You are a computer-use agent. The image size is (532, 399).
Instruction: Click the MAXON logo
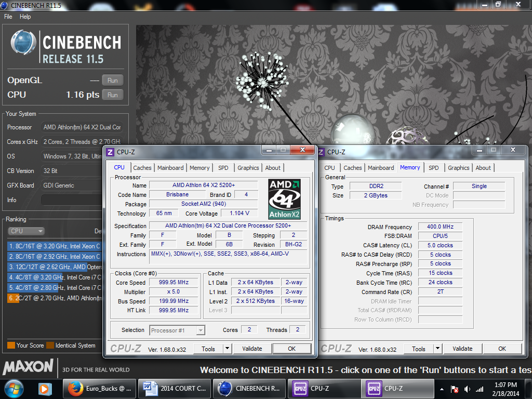(x=28, y=367)
